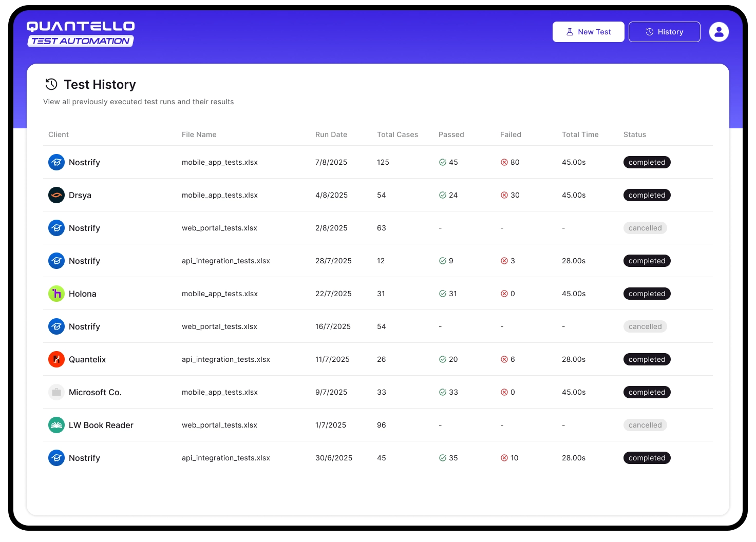Click the File Name column header
The image size is (756, 542).
click(x=199, y=134)
